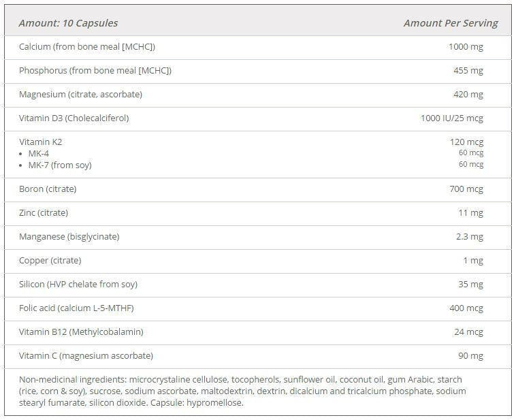Click the 'Amount: 10 Capsules' header
The width and height of the screenshot is (518, 420).
click(x=68, y=23)
